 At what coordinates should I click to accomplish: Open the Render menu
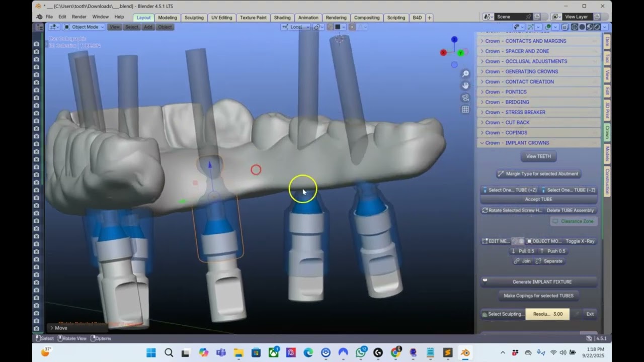(x=79, y=17)
